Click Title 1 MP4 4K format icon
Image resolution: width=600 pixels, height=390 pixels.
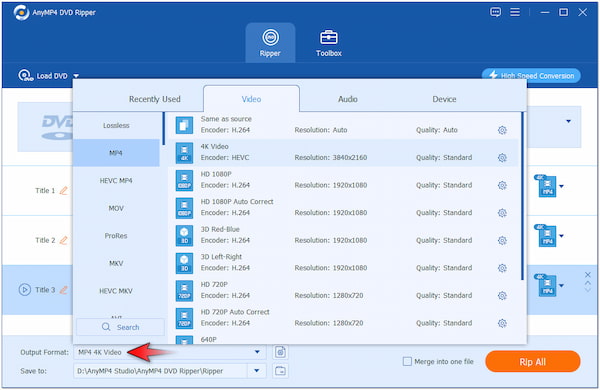pos(546,186)
